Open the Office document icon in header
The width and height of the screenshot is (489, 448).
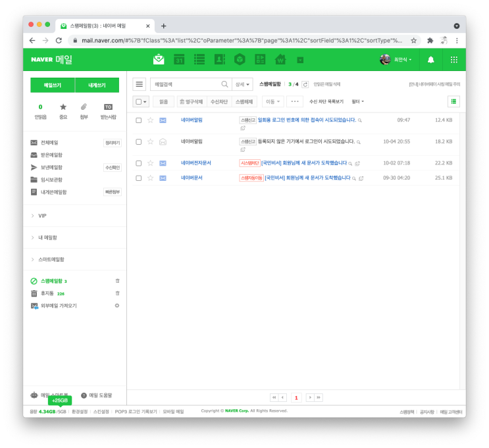click(x=260, y=59)
